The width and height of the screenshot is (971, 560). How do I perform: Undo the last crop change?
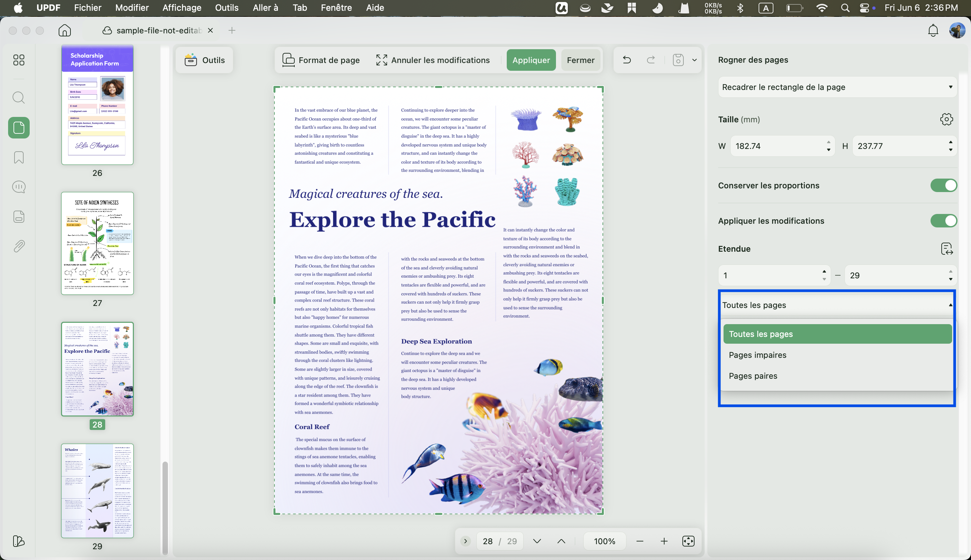[x=627, y=60]
